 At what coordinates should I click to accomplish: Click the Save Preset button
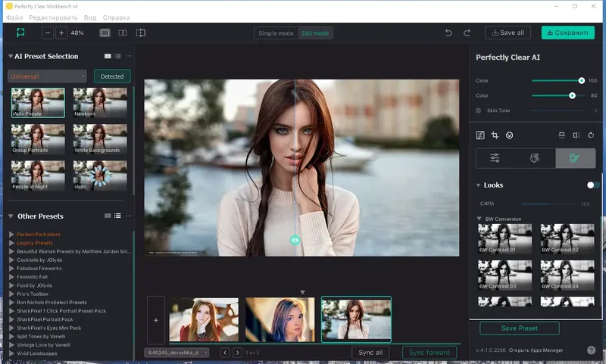pyautogui.click(x=520, y=328)
